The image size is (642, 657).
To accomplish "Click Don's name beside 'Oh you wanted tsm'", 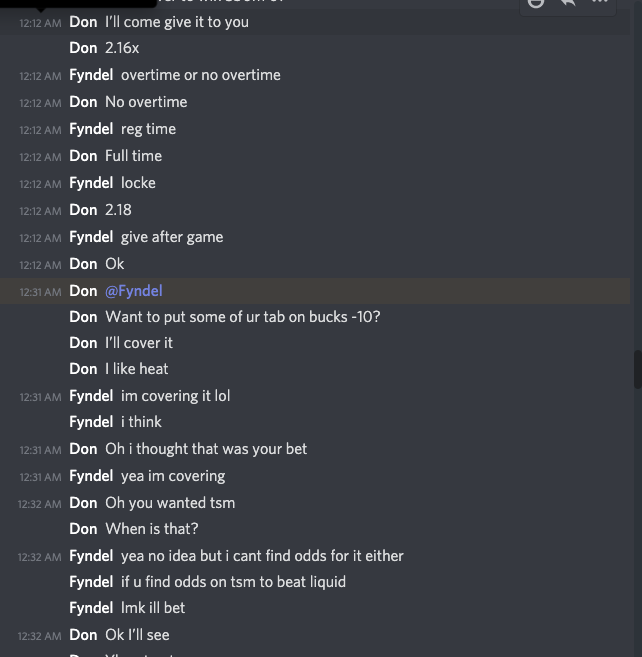I will pos(83,503).
